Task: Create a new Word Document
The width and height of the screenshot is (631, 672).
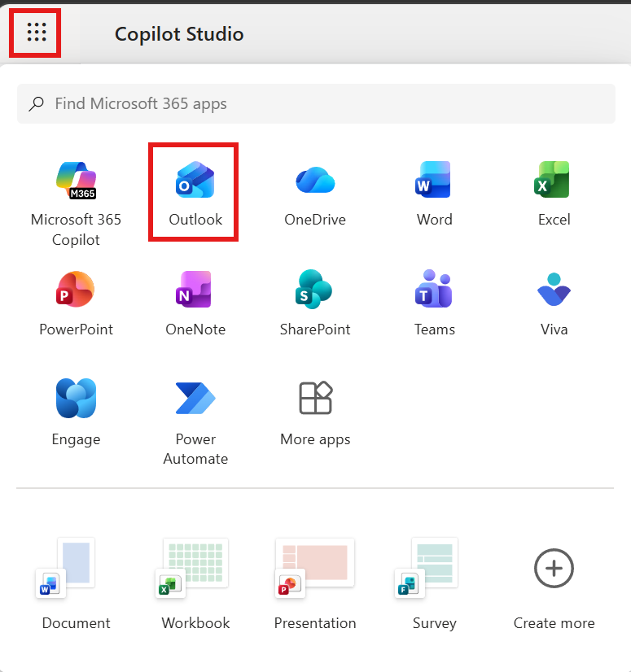Action: [x=76, y=583]
